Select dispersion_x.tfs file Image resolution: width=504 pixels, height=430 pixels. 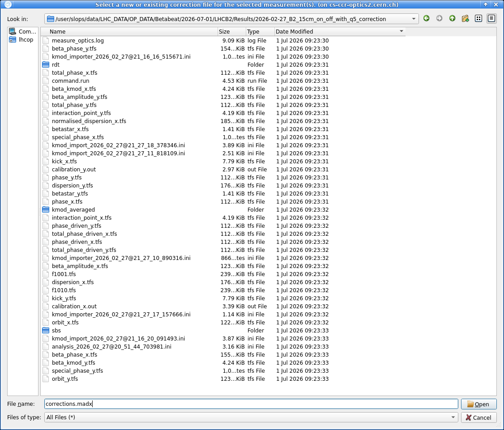[x=73, y=282]
